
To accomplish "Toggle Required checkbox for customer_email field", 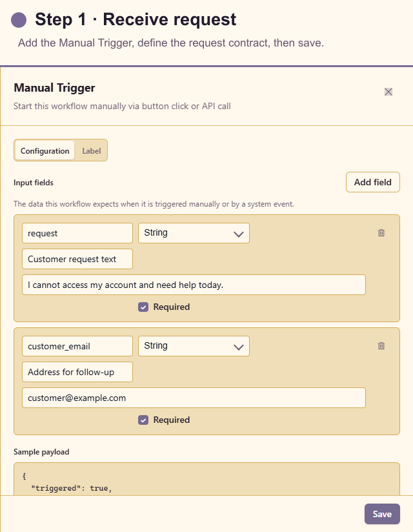I will coord(143,420).
